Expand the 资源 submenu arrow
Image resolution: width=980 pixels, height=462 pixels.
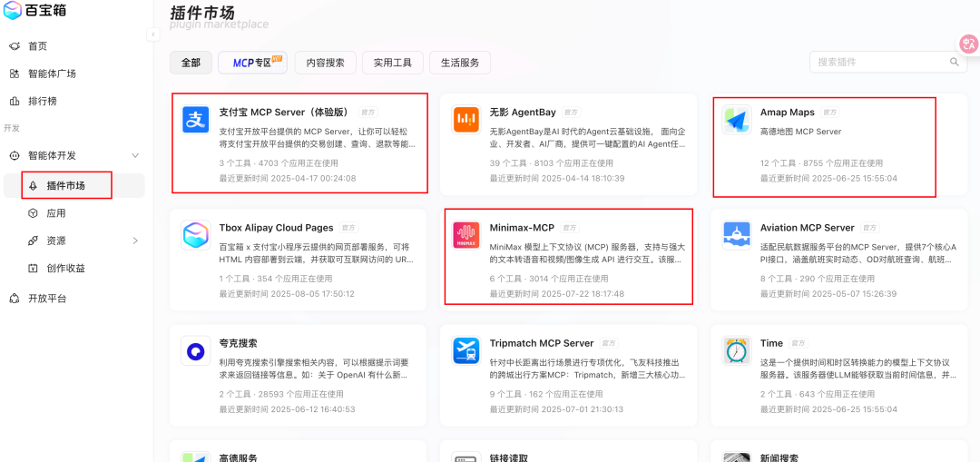(135, 241)
